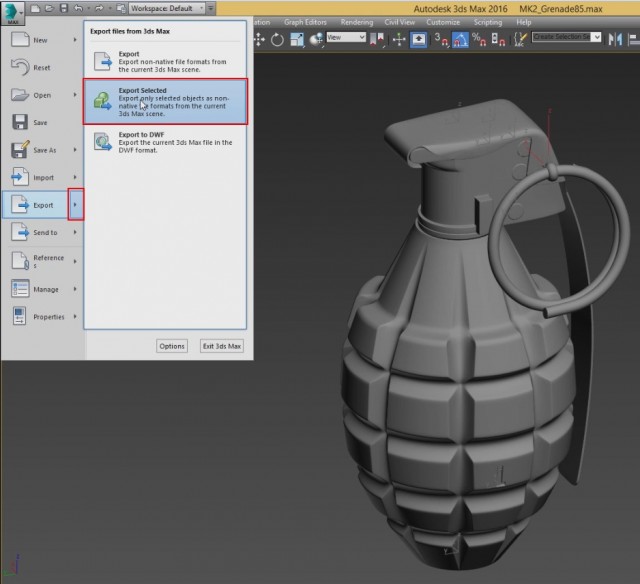Click the 3ds Max application logo button
This screenshot has height=584, width=640.
point(13,10)
